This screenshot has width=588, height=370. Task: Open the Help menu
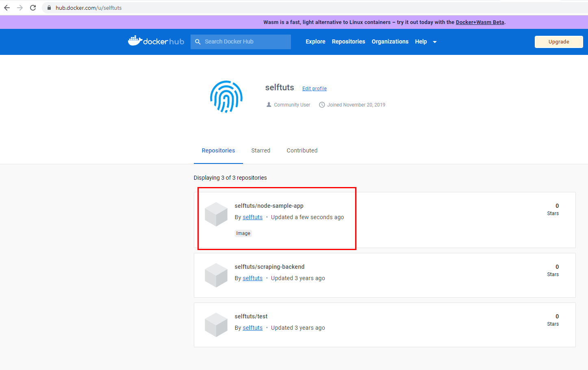click(x=421, y=41)
